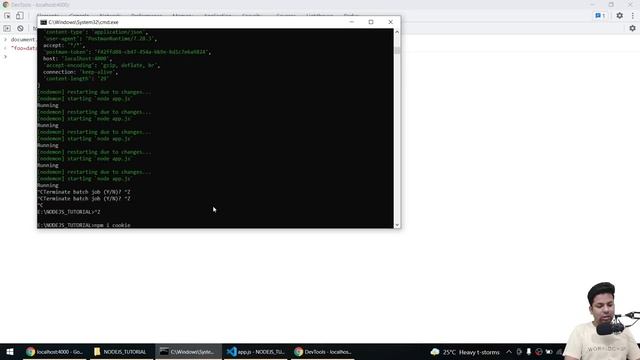Expand hidden system tray icons chevron

point(509,352)
